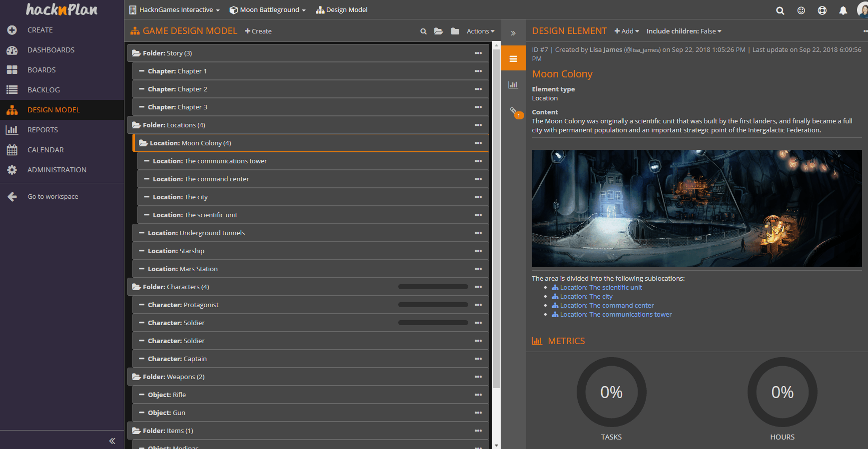Click the search icon in top bar
868x449 pixels.
click(x=780, y=10)
